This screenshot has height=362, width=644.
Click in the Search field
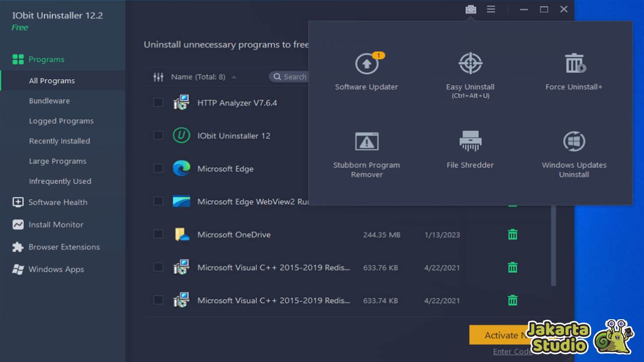[289, 77]
